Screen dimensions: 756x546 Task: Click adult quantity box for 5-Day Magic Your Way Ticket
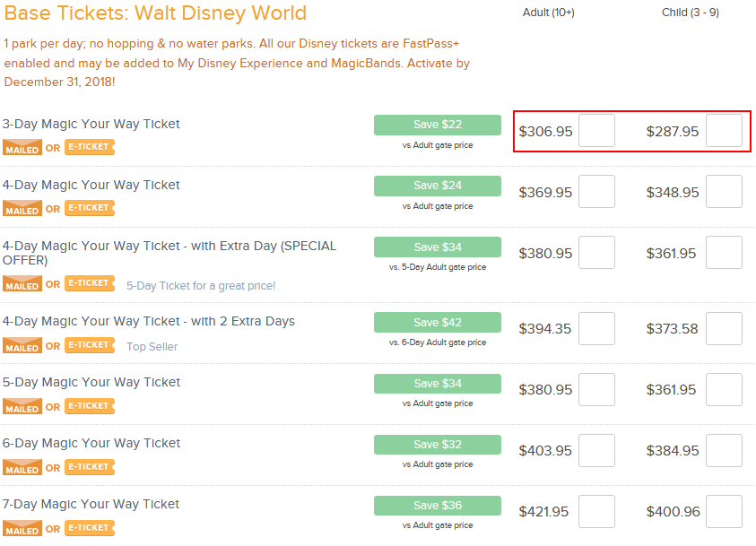coord(597,389)
